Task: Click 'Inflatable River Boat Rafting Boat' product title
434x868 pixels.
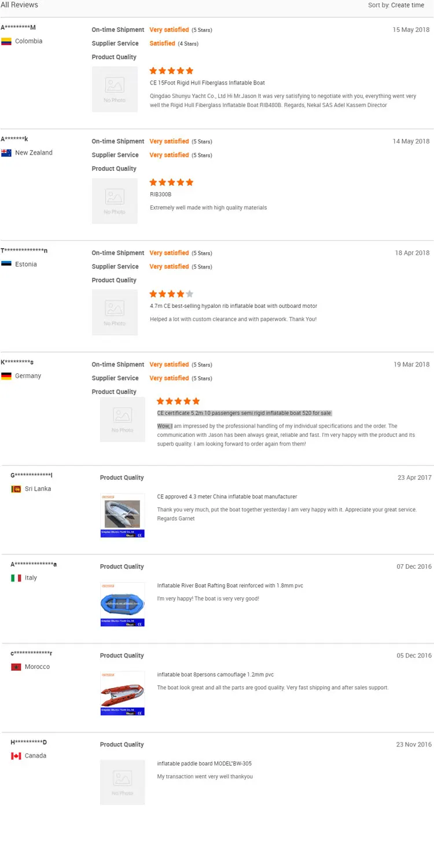Action: (x=230, y=586)
